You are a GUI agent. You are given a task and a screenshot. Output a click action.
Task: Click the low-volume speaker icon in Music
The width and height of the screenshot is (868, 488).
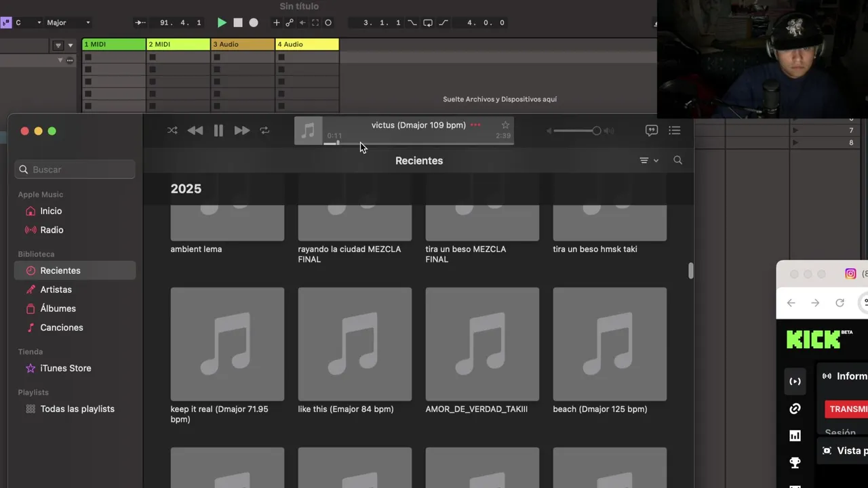pos(548,131)
